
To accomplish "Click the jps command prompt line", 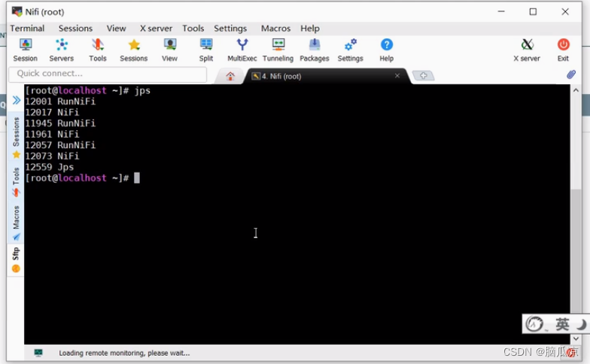I will coord(87,90).
